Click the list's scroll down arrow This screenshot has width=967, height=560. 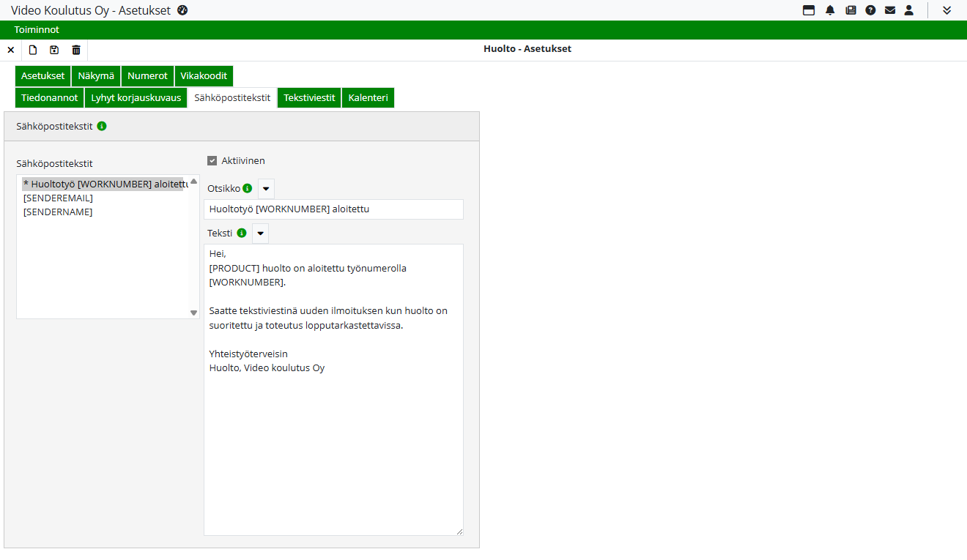[x=194, y=313]
